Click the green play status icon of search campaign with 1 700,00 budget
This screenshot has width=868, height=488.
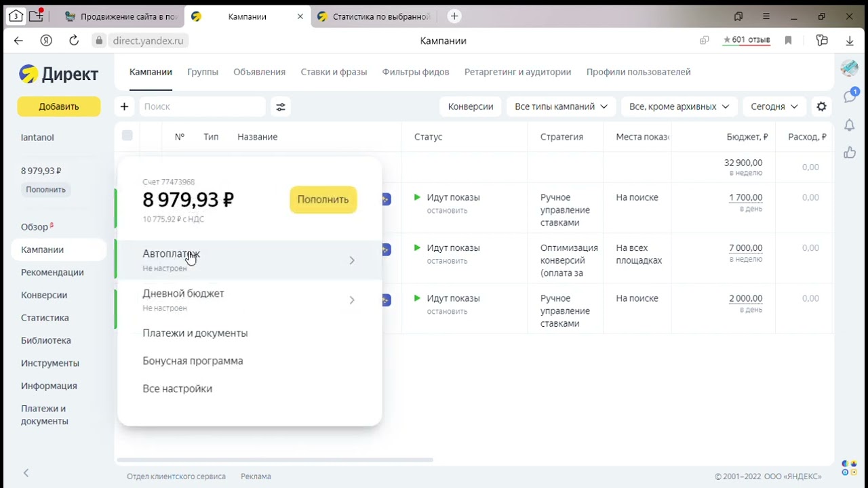pyautogui.click(x=417, y=197)
